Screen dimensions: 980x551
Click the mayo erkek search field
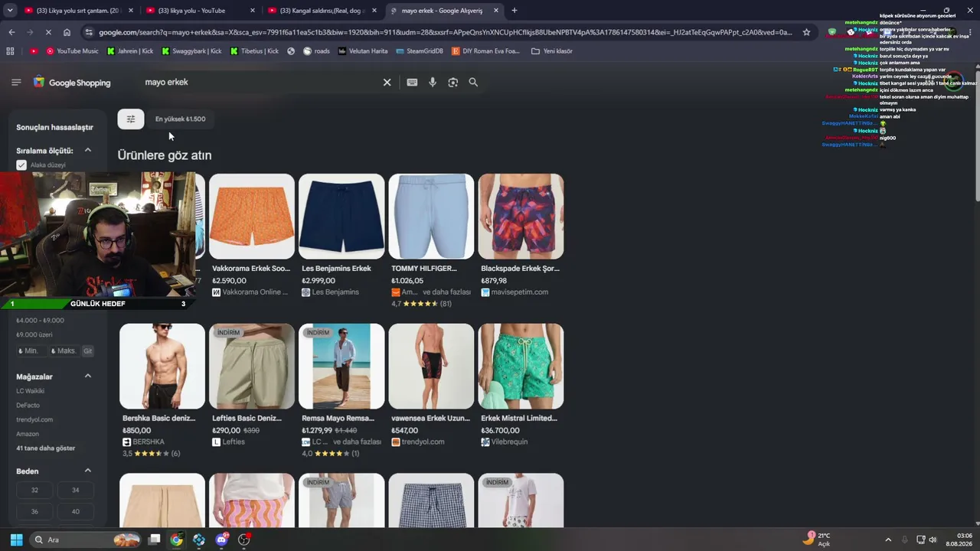[x=260, y=82]
